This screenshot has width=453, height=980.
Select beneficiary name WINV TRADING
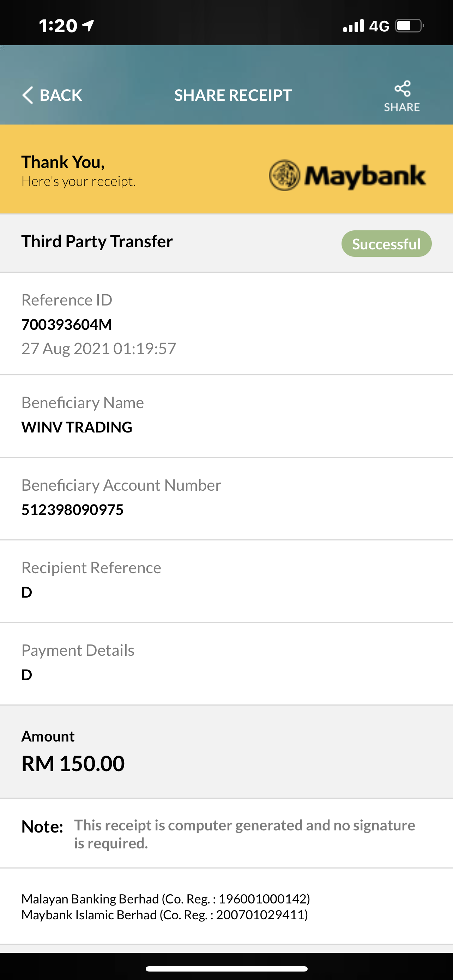[x=77, y=427]
